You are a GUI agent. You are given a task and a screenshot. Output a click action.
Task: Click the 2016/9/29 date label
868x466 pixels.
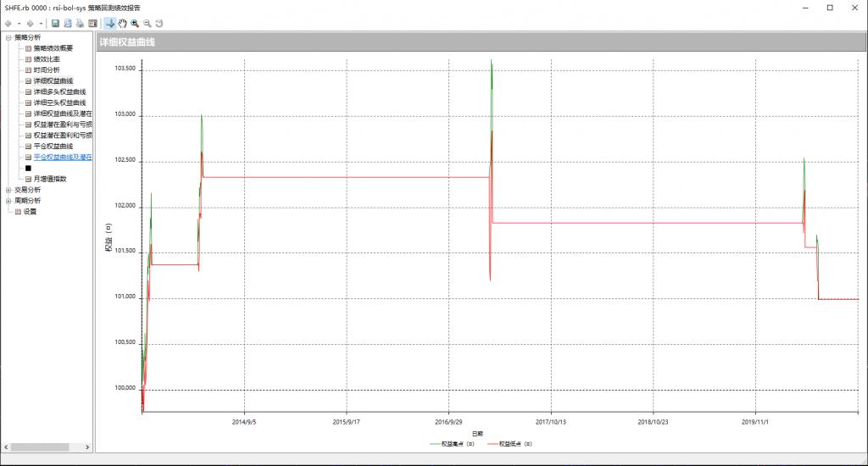449,422
